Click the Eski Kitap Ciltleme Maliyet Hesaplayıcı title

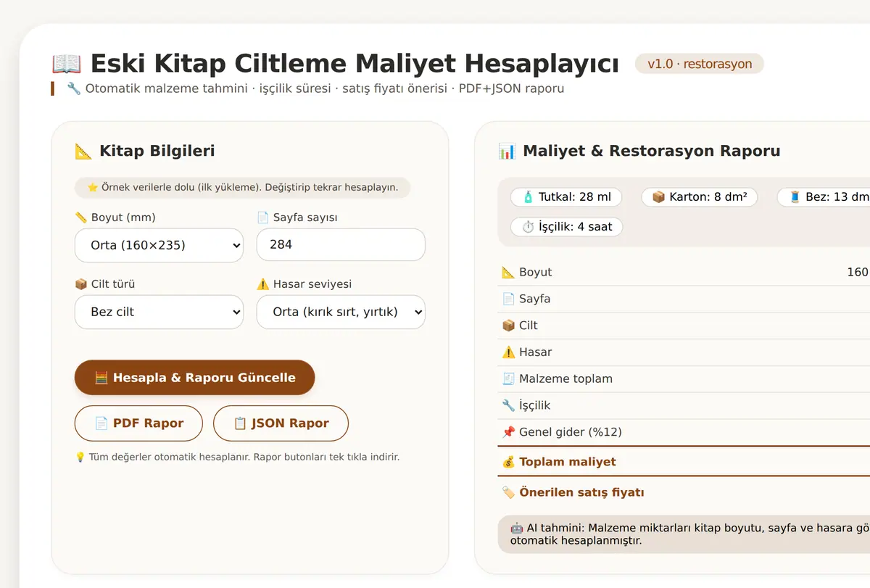click(x=355, y=64)
